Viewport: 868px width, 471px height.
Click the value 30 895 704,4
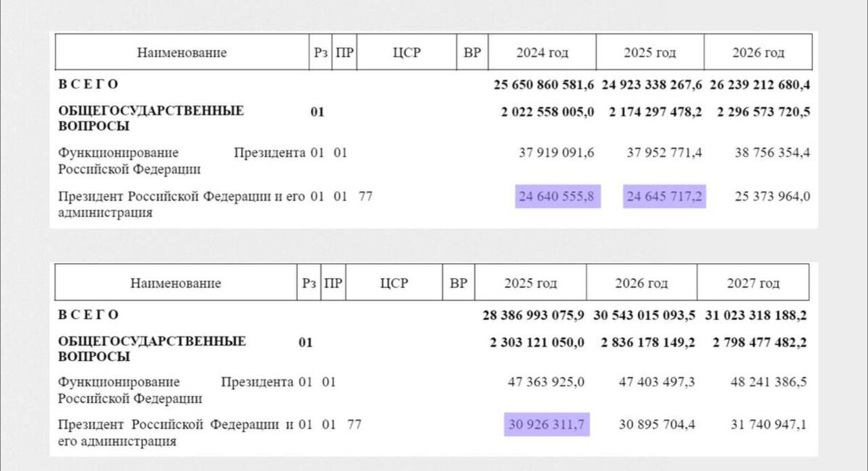coord(657,425)
